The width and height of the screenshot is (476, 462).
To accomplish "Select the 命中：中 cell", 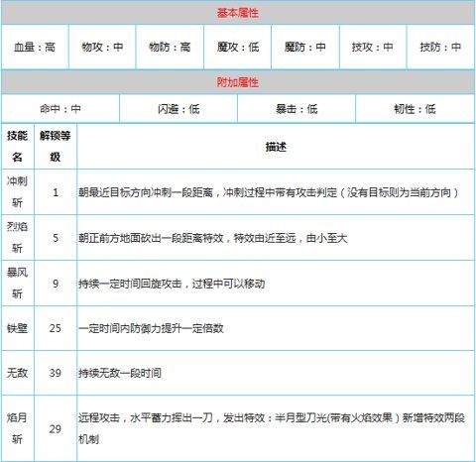I will pyautogui.click(x=60, y=109).
